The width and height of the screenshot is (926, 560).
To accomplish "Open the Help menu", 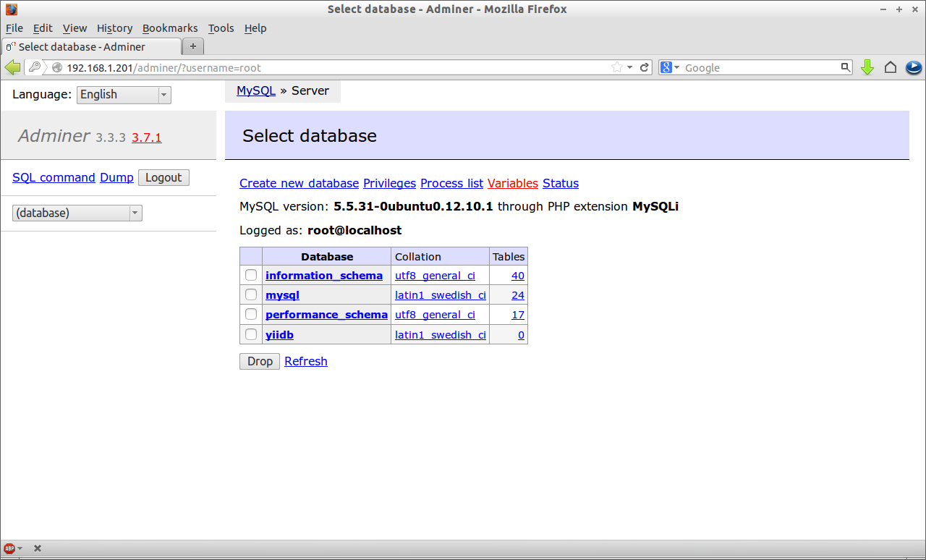I will 255,28.
